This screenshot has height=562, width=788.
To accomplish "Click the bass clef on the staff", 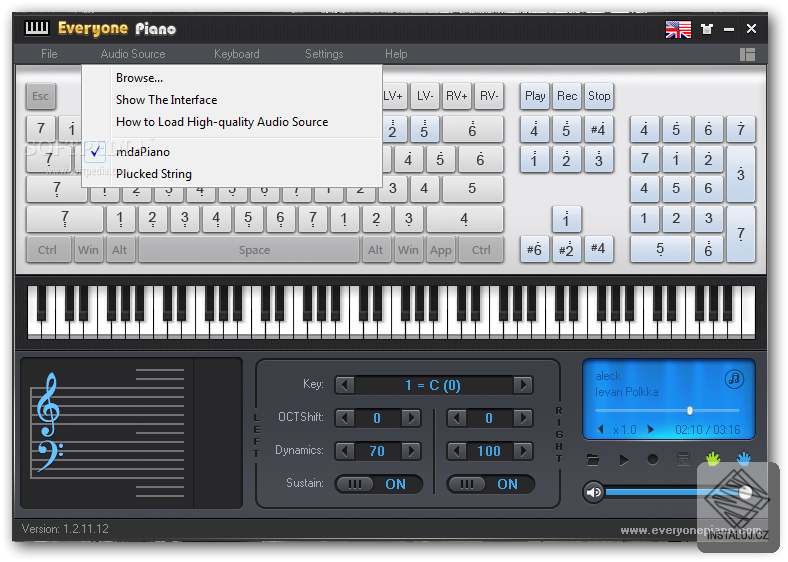I will point(50,455).
